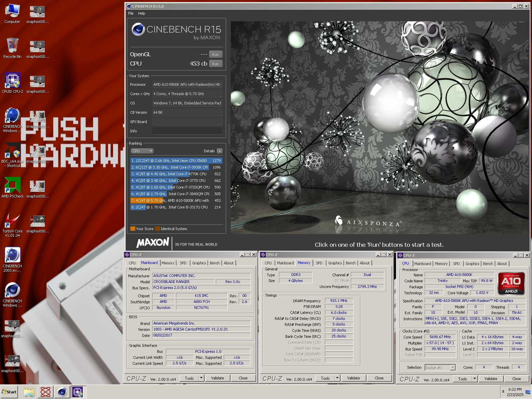Image resolution: width=532 pixels, height=399 pixels.
Task: Click the CPU-Z taskbar icon
Action: pos(77,392)
